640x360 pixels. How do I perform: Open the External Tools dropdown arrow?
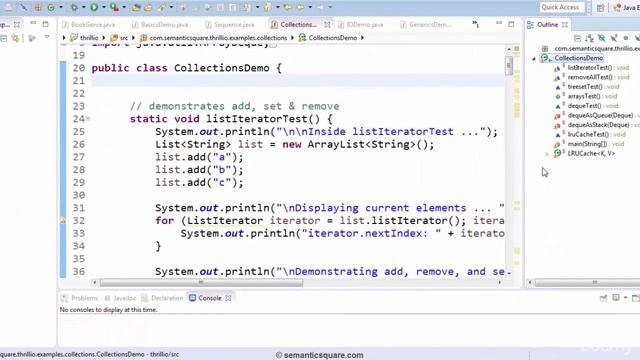[124, 7]
